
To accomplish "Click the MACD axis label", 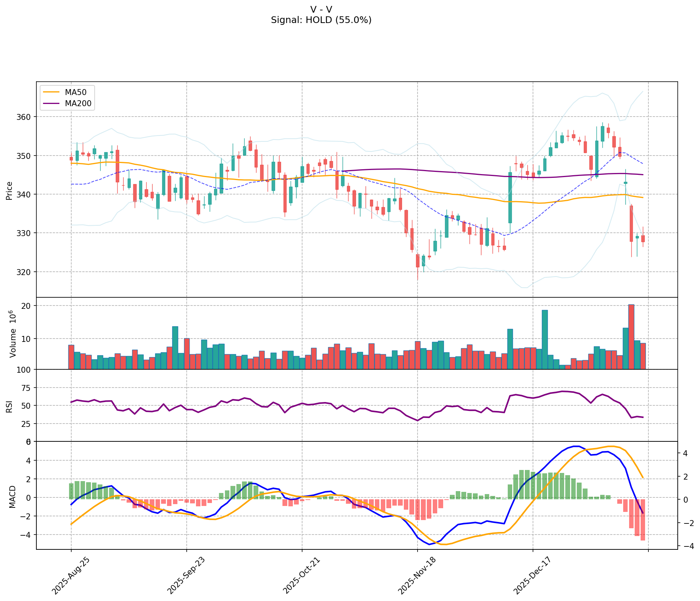I will pyautogui.click(x=12, y=496).
